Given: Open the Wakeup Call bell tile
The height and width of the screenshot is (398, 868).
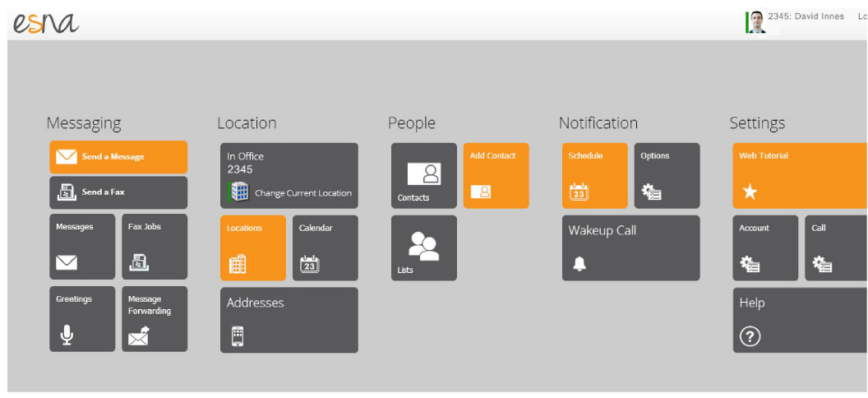Looking at the screenshot, I should pyautogui.click(x=631, y=248).
